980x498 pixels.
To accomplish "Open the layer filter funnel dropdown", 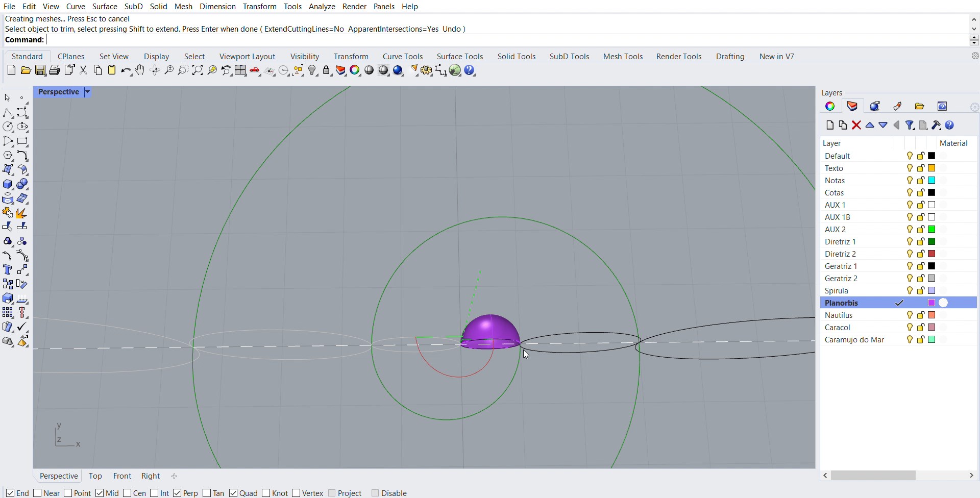I will pos(910,125).
